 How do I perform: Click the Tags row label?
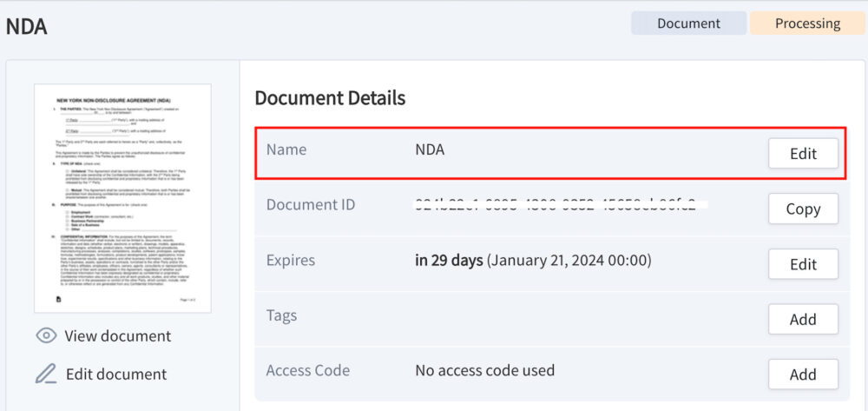281,315
